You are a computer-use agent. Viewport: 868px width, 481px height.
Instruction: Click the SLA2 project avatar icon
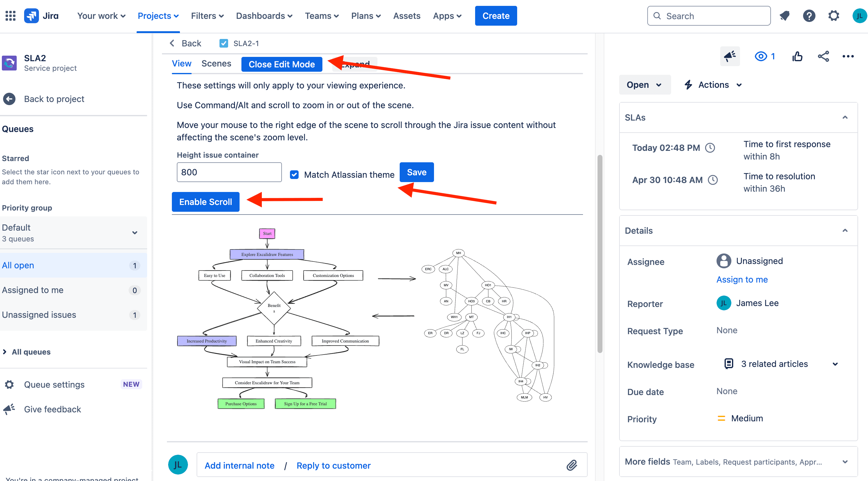pos(9,63)
